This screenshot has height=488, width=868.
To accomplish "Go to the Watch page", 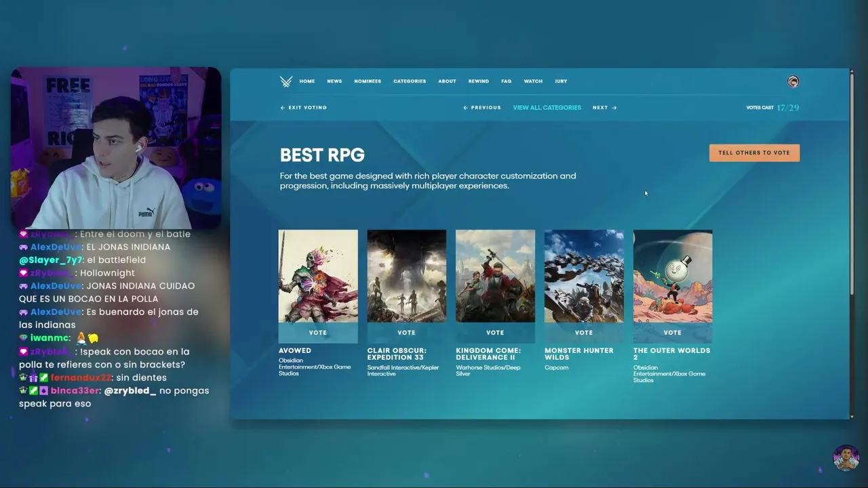I will point(533,81).
